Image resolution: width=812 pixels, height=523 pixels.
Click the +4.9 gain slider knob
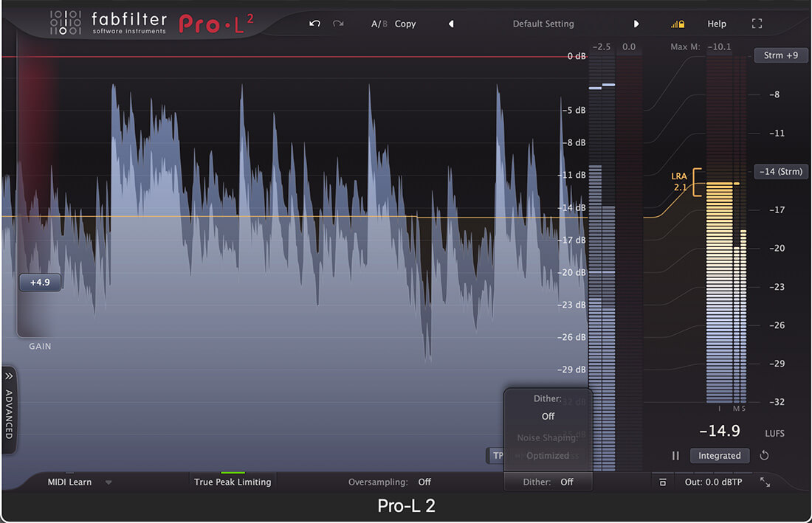tap(40, 283)
